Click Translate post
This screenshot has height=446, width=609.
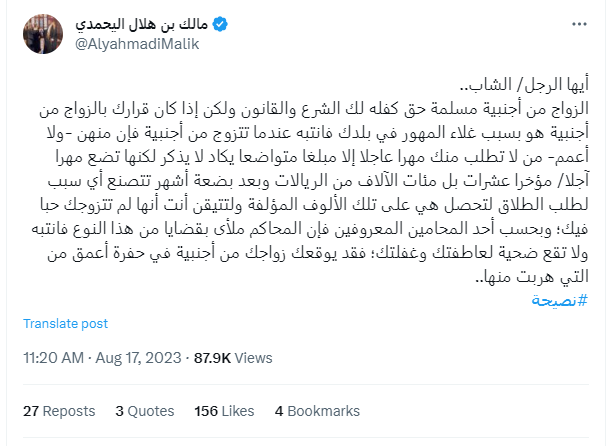64,323
